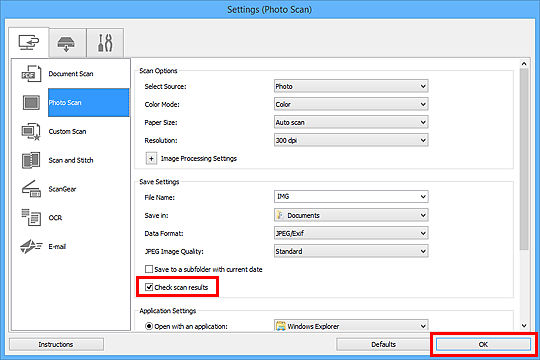Open the Paper Size dropdown
The height and width of the screenshot is (360, 540).
point(351,122)
